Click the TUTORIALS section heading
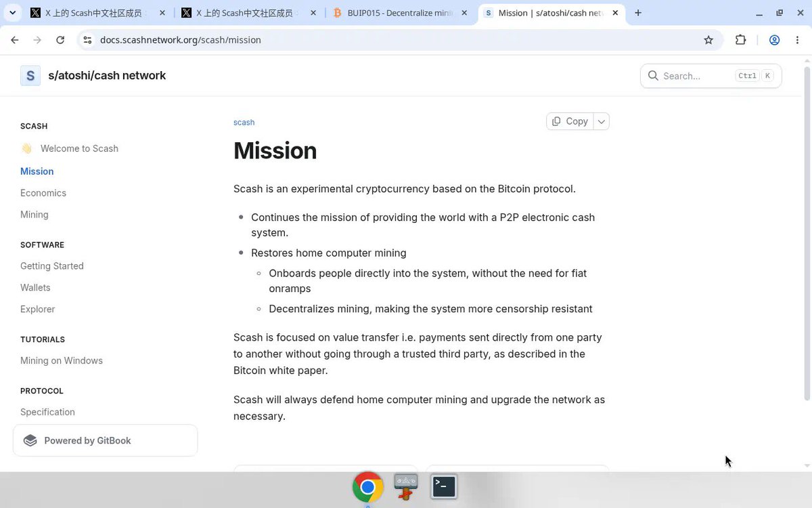The height and width of the screenshot is (508, 812). [43, 339]
